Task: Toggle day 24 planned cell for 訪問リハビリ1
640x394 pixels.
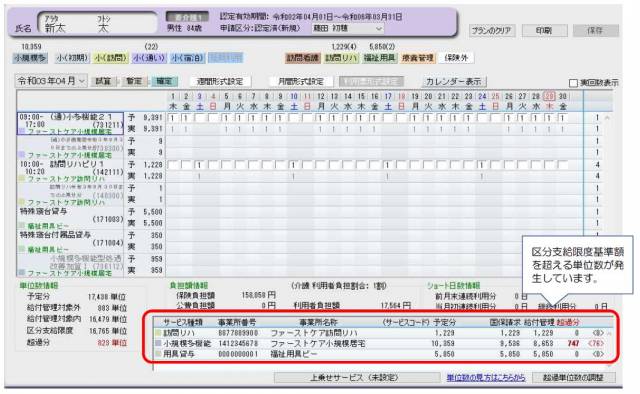Action: [482, 165]
